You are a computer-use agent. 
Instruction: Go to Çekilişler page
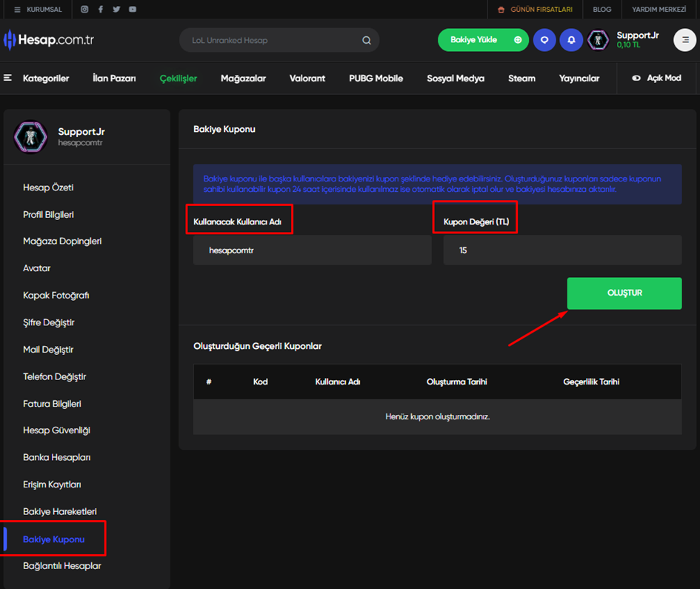point(178,78)
